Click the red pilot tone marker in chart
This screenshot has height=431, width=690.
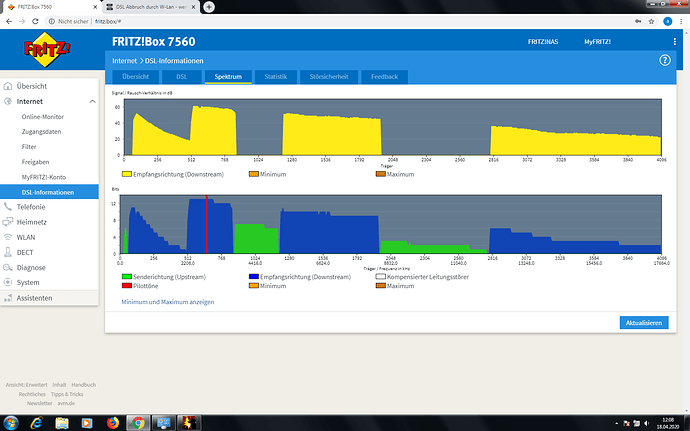pyautogui.click(x=206, y=225)
